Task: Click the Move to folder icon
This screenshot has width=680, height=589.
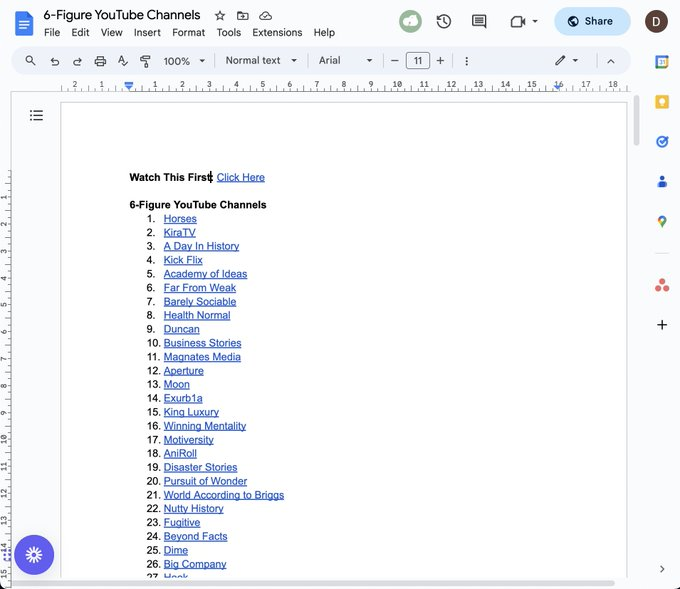Action: point(242,16)
